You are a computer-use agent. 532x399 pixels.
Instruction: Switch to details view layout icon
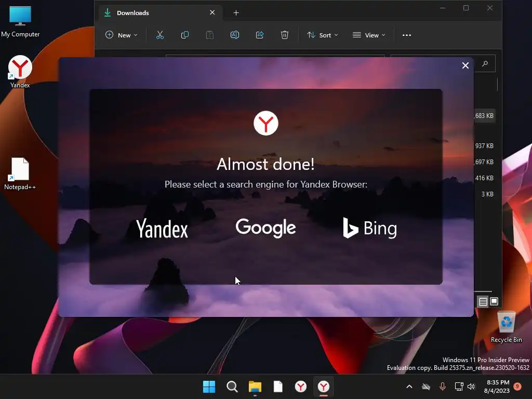483,301
